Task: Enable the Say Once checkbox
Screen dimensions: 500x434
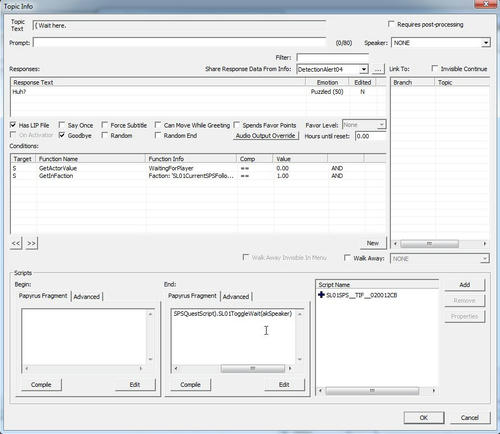Action: (x=62, y=125)
